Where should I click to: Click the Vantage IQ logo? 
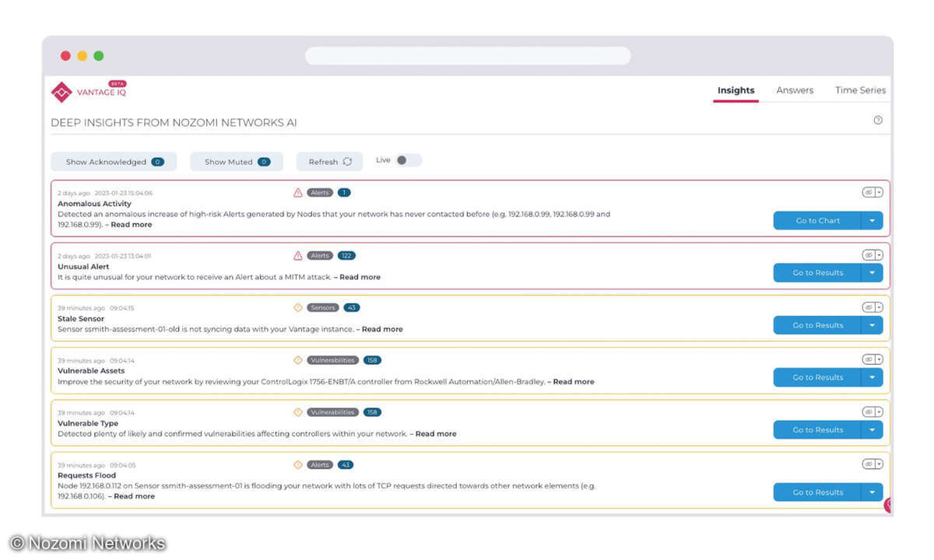pyautogui.click(x=88, y=91)
